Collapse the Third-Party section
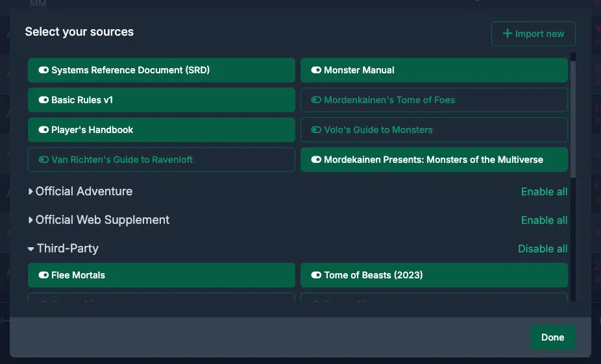The height and width of the screenshot is (364, 601). (64, 249)
